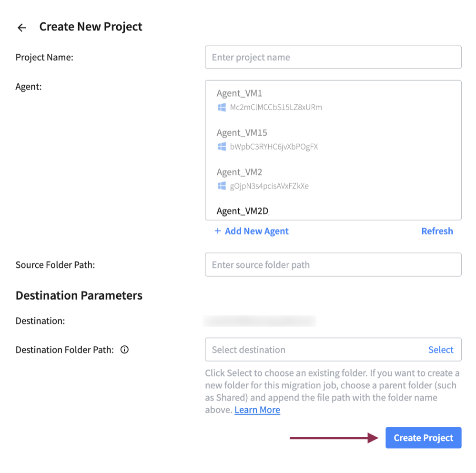Click agent ID bWpbC3RYHC6jvXbPOgFX

click(x=273, y=147)
